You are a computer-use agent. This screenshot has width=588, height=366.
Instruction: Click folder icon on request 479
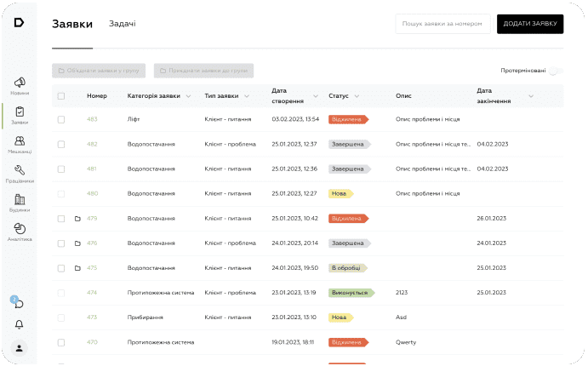click(77, 219)
